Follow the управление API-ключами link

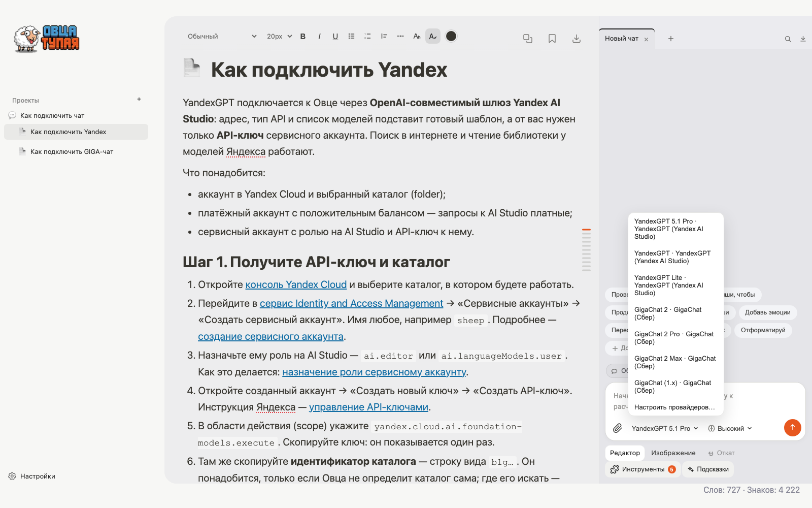click(368, 407)
